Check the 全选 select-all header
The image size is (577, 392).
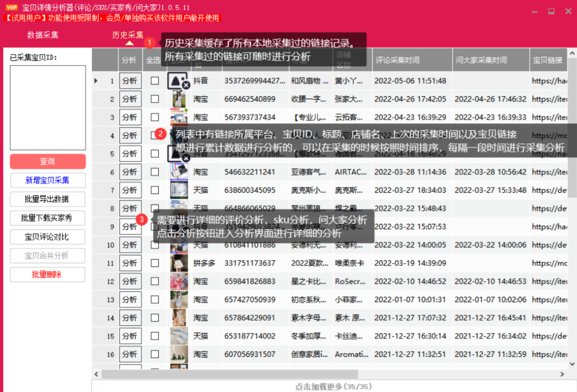pos(153,60)
